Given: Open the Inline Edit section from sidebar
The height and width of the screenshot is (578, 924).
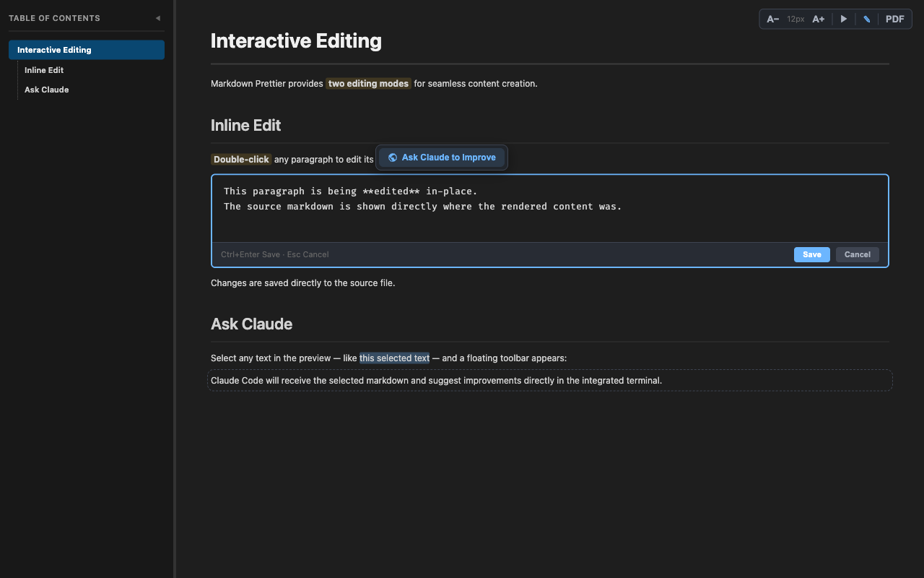Looking at the screenshot, I should pos(44,70).
